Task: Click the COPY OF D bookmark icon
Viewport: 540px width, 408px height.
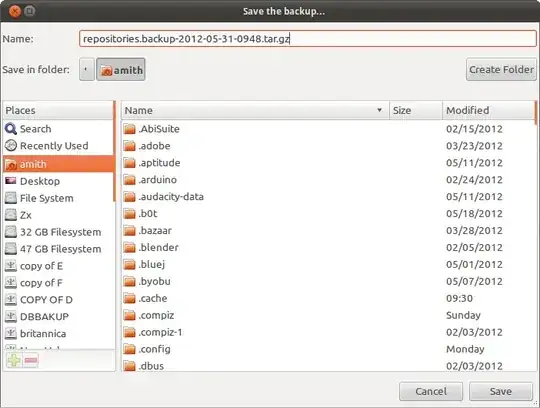Action: [x=11, y=300]
